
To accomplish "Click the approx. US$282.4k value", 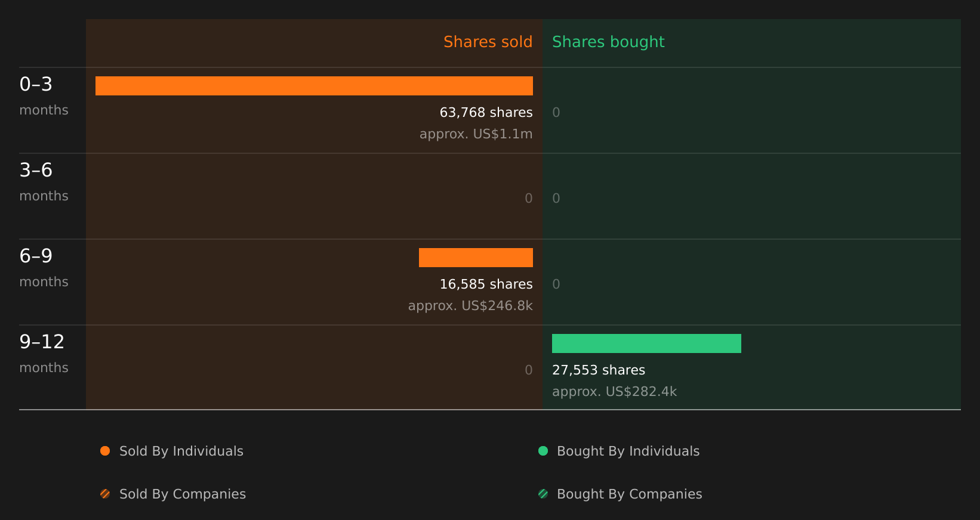I will 615,392.
